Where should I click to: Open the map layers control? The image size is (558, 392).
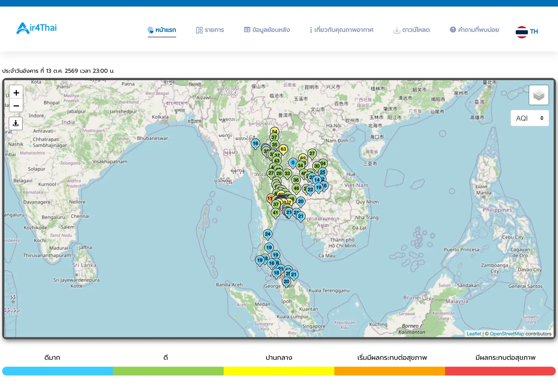[538, 95]
